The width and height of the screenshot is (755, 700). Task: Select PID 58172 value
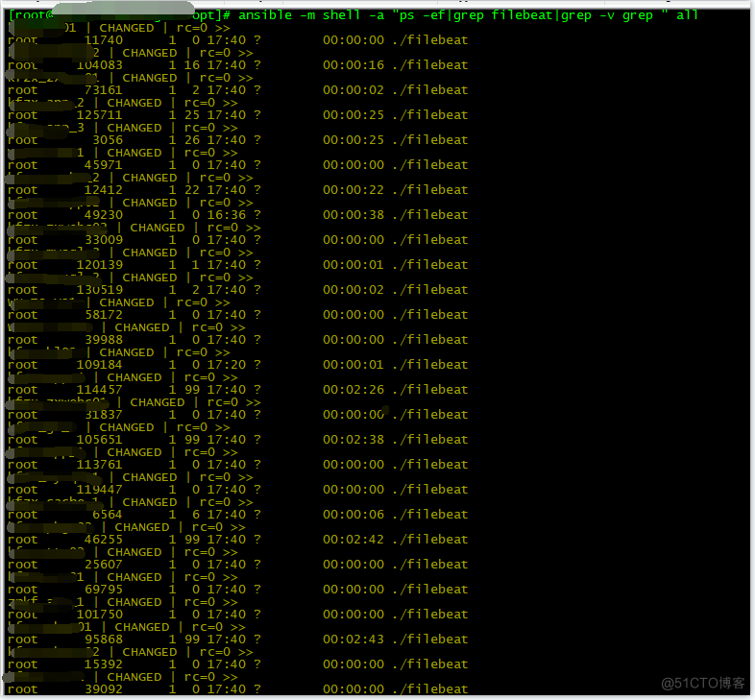pyautogui.click(x=104, y=315)
